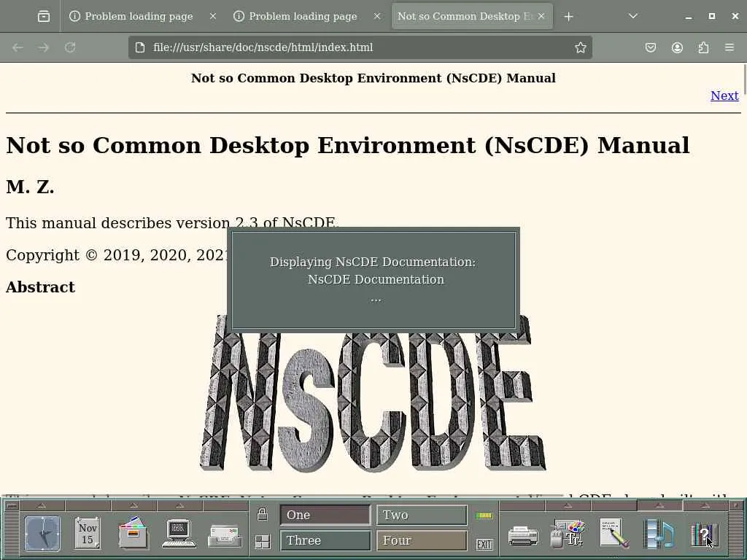Reload the current page
This screenshot has height=560, width=747.
70,47
